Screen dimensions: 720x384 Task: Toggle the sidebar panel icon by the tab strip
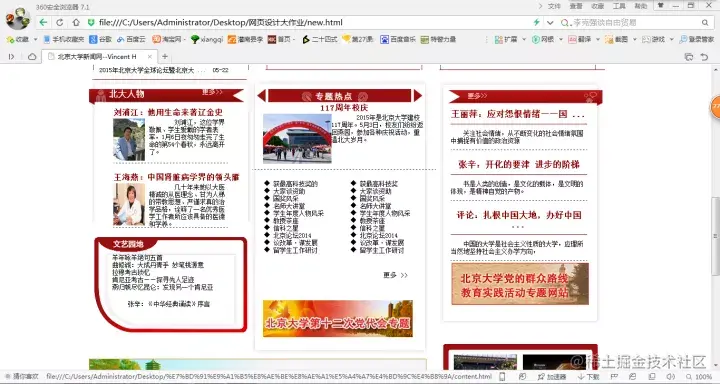[x=11, y=56]
